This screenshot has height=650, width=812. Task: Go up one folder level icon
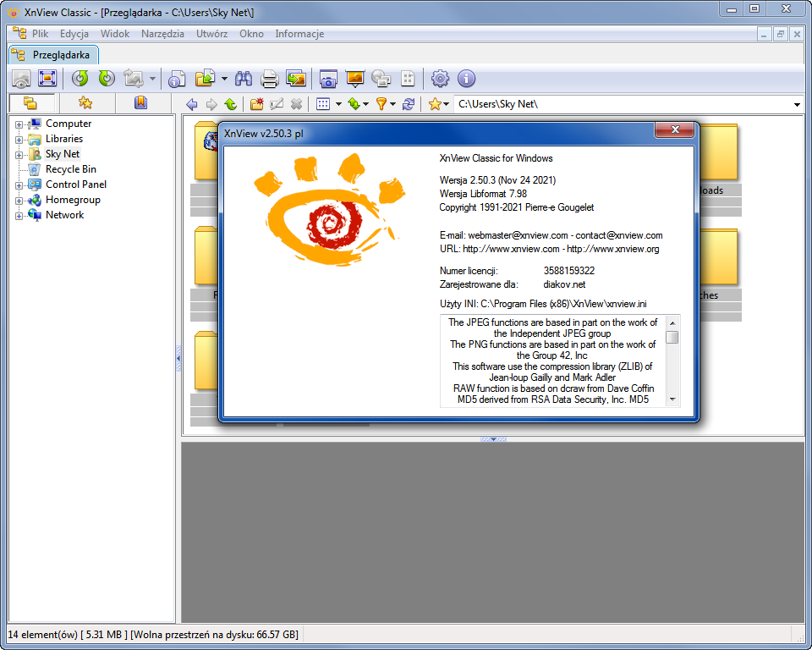pos(230,104)
